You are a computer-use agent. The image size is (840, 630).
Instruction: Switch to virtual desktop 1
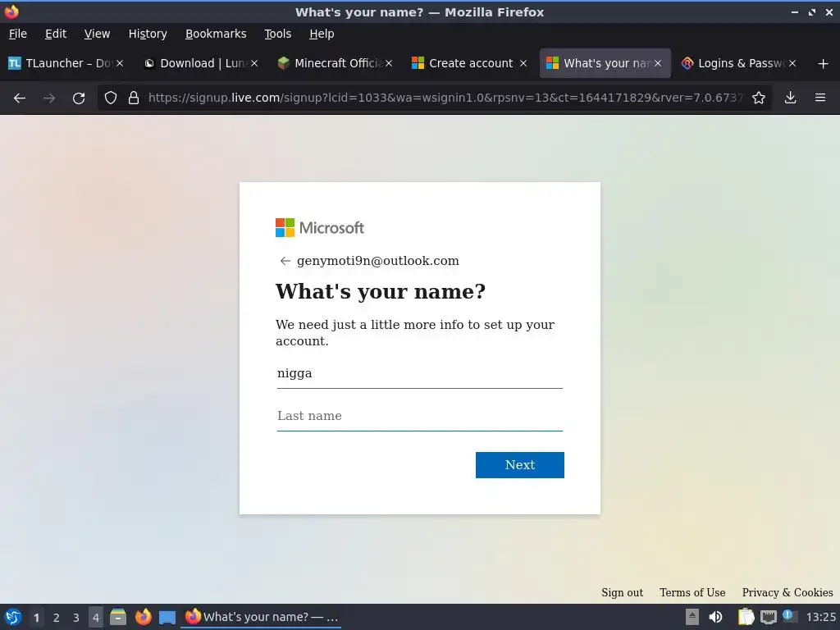(36, 618)
